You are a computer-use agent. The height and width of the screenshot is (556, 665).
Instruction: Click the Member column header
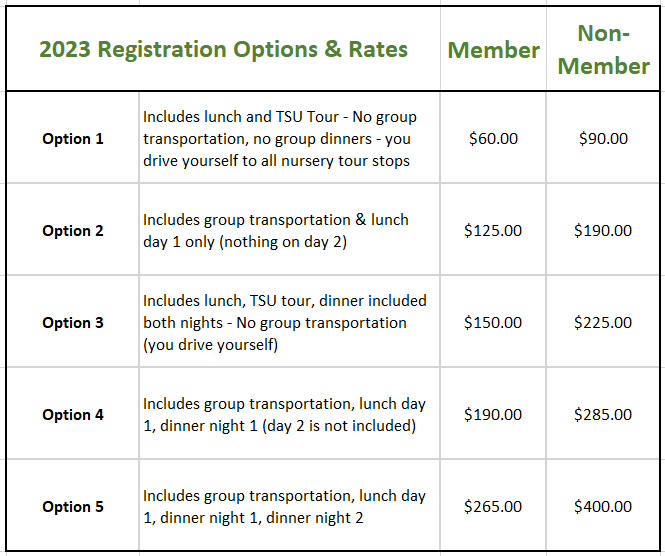[x=493, y=50]
